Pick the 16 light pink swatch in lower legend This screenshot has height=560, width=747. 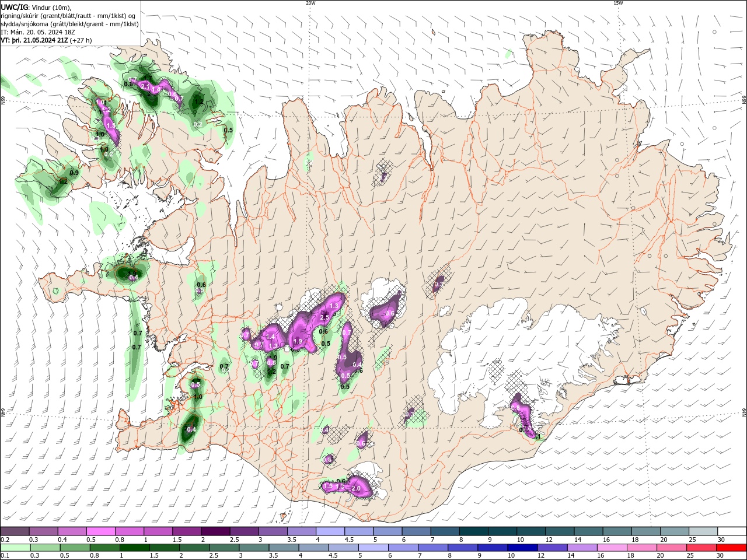(x=612, y=548)
